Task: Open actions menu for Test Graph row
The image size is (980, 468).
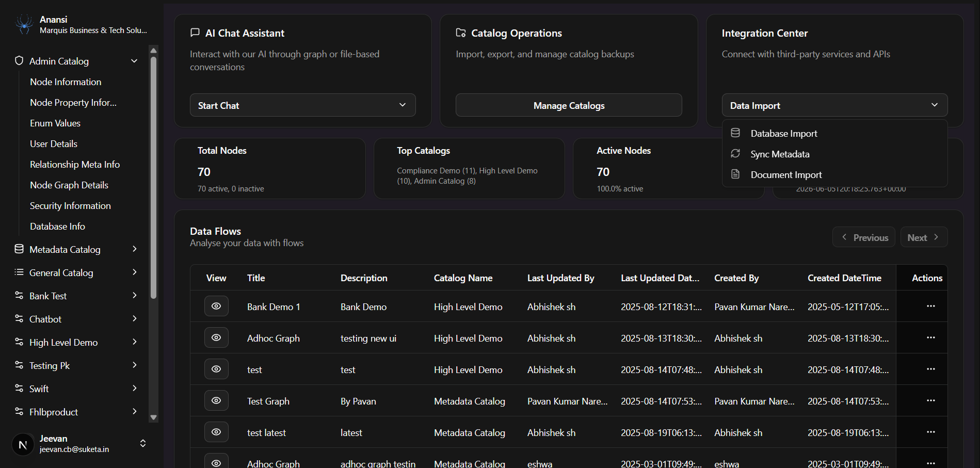Action: [x=931, y=400]
